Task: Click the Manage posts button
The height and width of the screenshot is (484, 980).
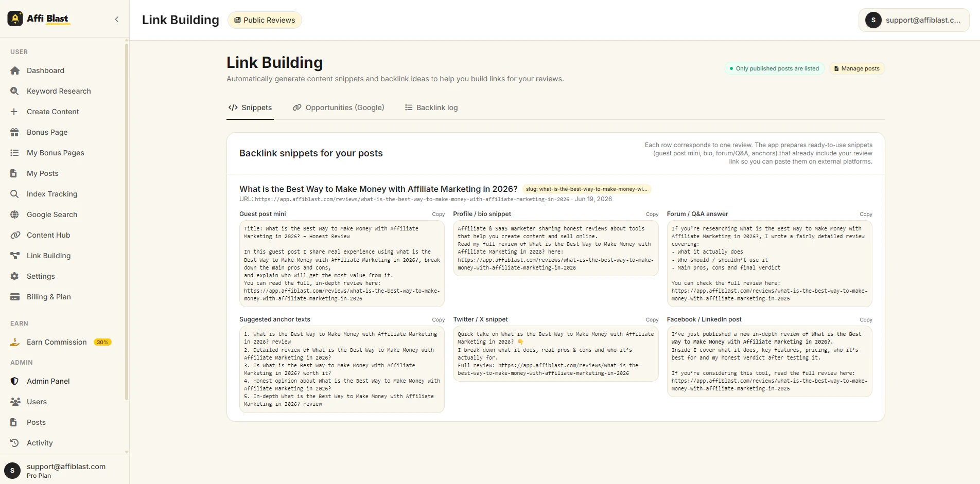Action: (x=856, y=68)
